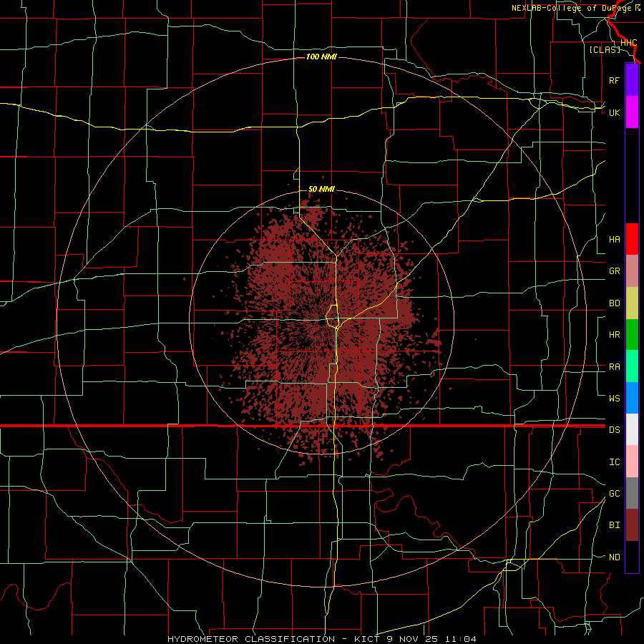Click the HHC product label

(629, 43)
